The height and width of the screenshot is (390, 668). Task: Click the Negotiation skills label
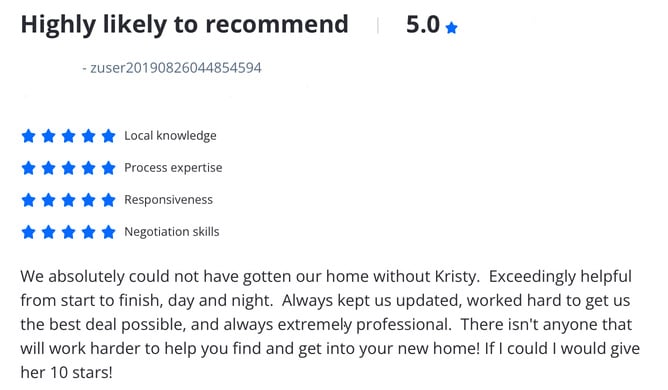click(172, 232)
